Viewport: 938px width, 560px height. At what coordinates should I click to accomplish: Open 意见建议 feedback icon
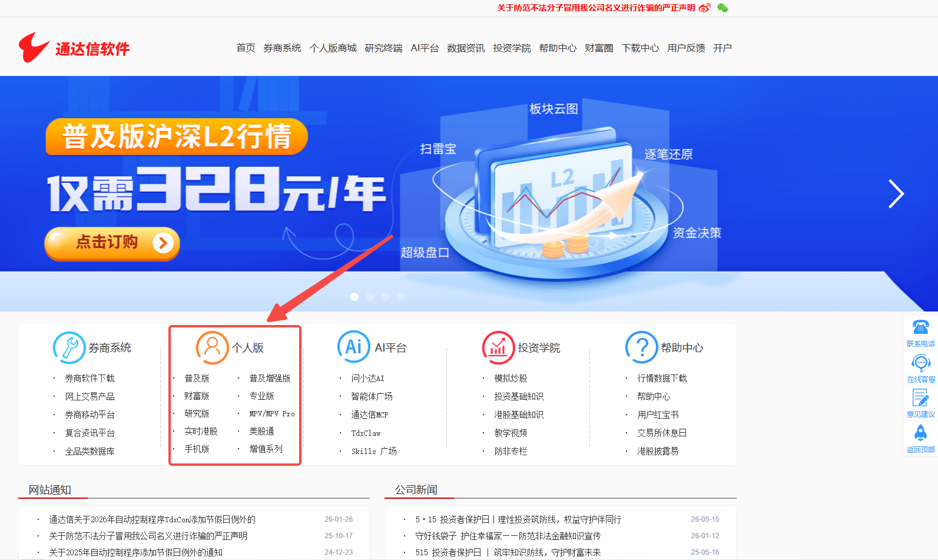click(x=921, y=398)
